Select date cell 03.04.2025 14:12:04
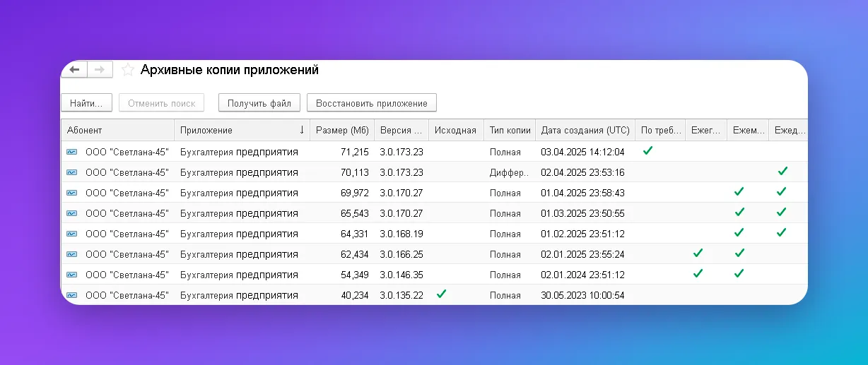868x365 pixels. 582,152
